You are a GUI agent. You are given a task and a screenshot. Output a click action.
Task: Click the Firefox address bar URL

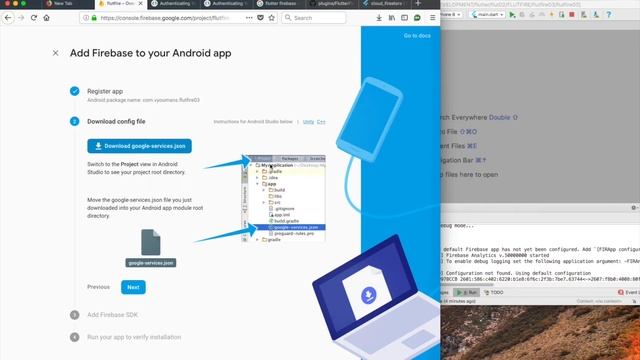[165, 18]
